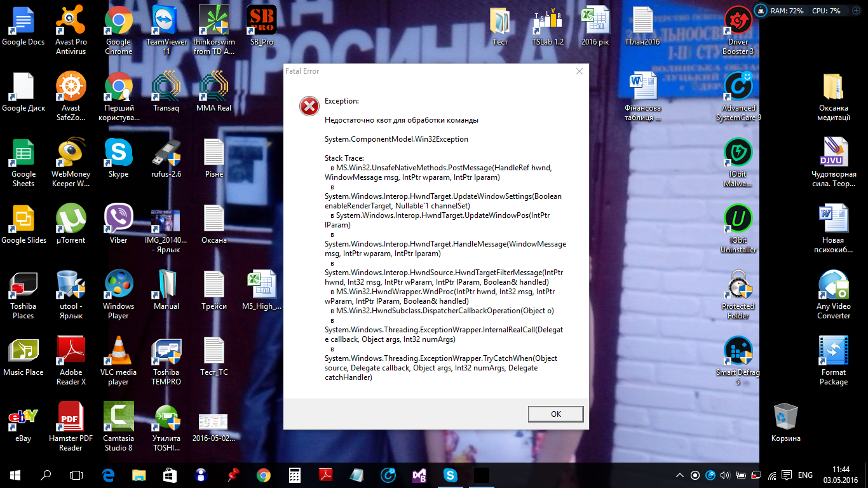Select the 2016 рік Excel file
Screen dimensions: 868x488
(595, 27)
